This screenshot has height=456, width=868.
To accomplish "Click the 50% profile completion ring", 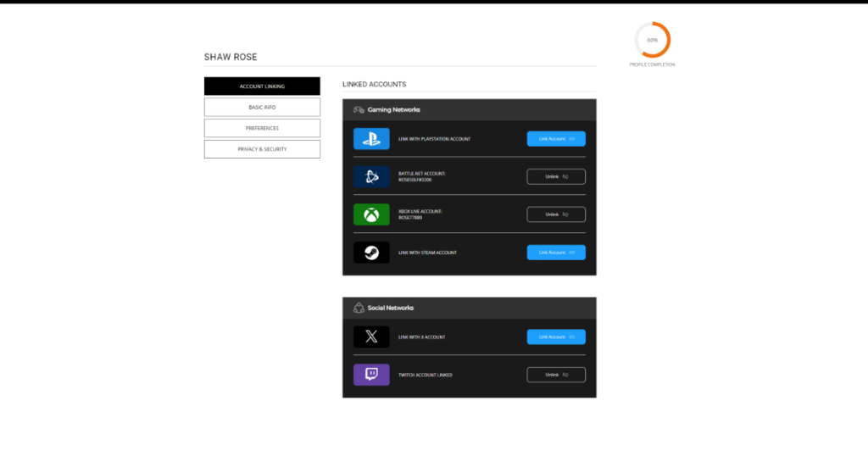I will (x=652, y=40).
